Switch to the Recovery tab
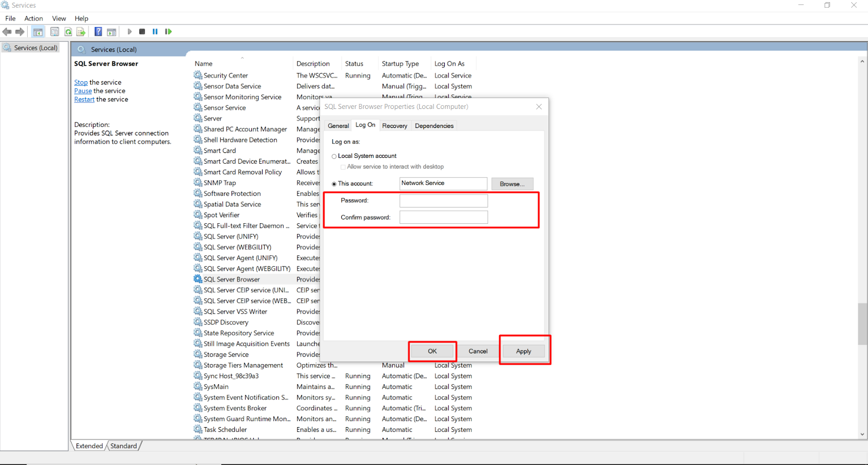Screen dimensions: 868x465 pos(394,126)
